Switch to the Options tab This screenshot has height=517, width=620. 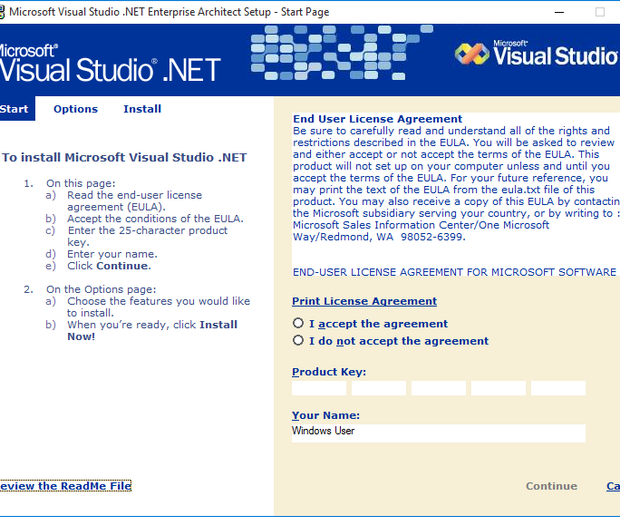pos(76,109)
